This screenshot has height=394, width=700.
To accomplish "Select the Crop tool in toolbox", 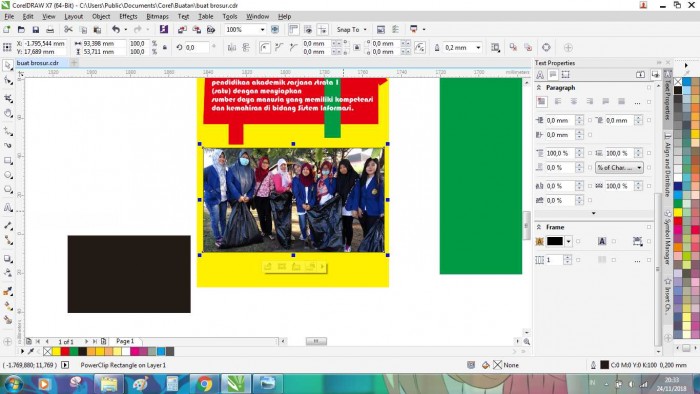I will pos(8,98).
